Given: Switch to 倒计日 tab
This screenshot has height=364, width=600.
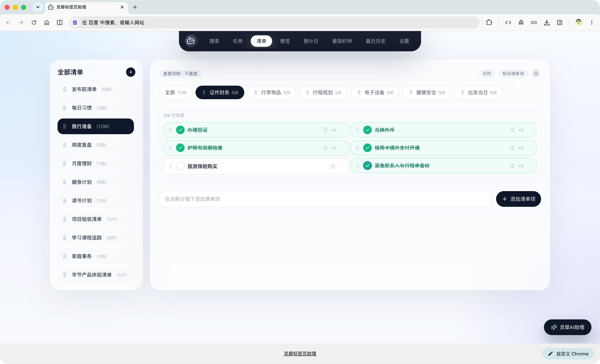Looking at the screenshot, I should tap(311, 41).
